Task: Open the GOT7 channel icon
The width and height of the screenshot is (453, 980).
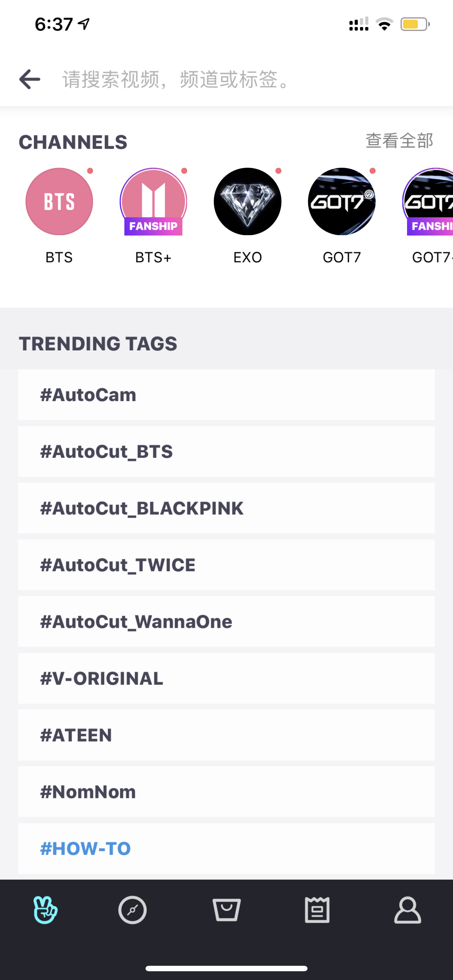Action: (342, 202)
